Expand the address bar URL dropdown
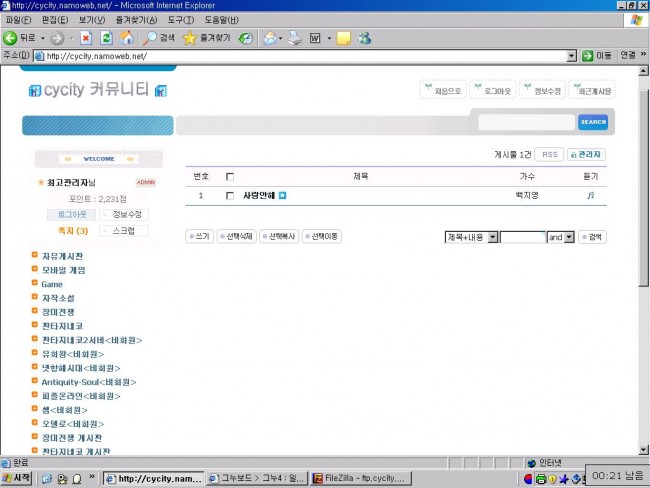 (x=571, y=56)
